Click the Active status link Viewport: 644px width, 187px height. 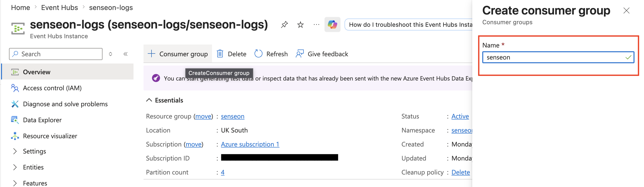click(x=460, y=116)
